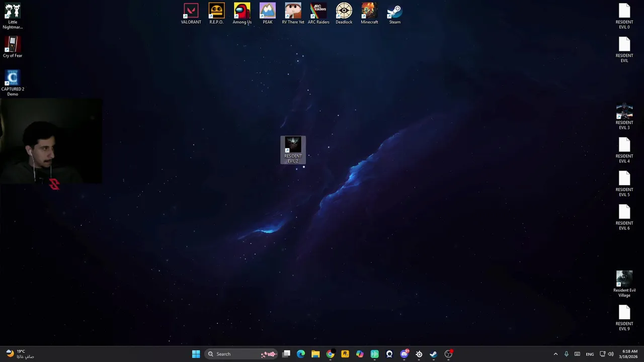Open the VALORANT desktop shortcut

click(x=191, y=14)
